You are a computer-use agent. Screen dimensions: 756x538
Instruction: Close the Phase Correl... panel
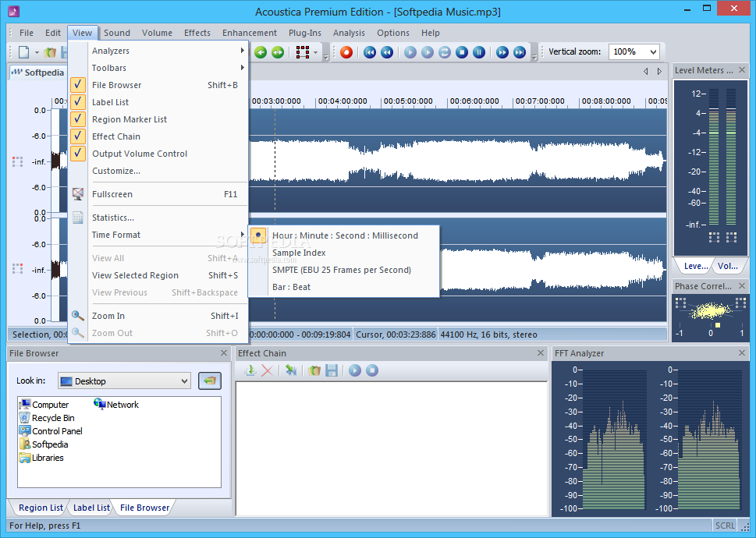tap(742, 286)
